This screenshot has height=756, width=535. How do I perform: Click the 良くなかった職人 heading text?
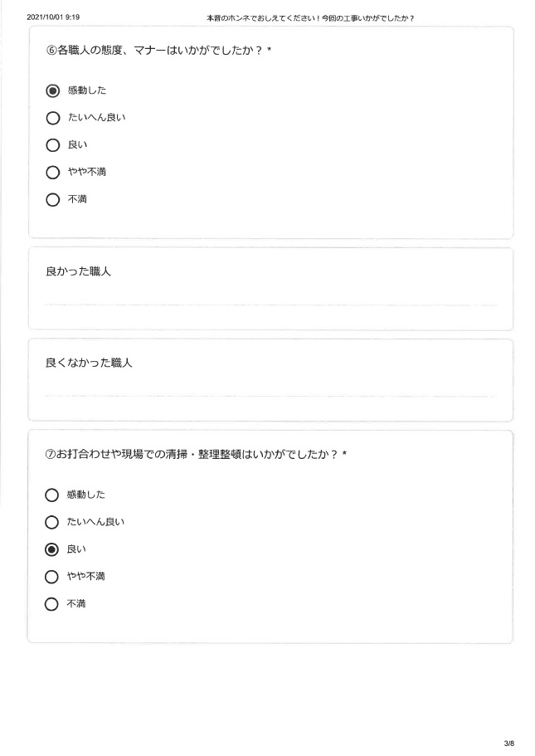89,363
